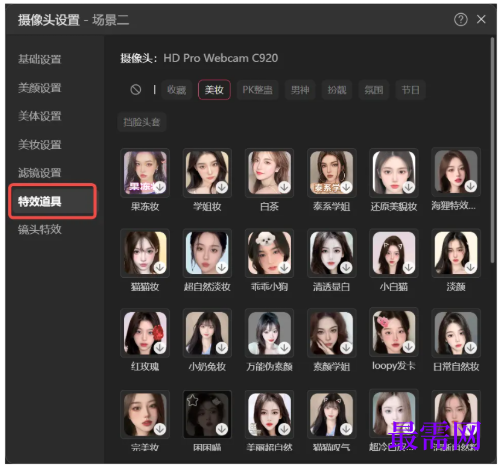Open the PK整蛊 category tab

click(x=257, y=90)
